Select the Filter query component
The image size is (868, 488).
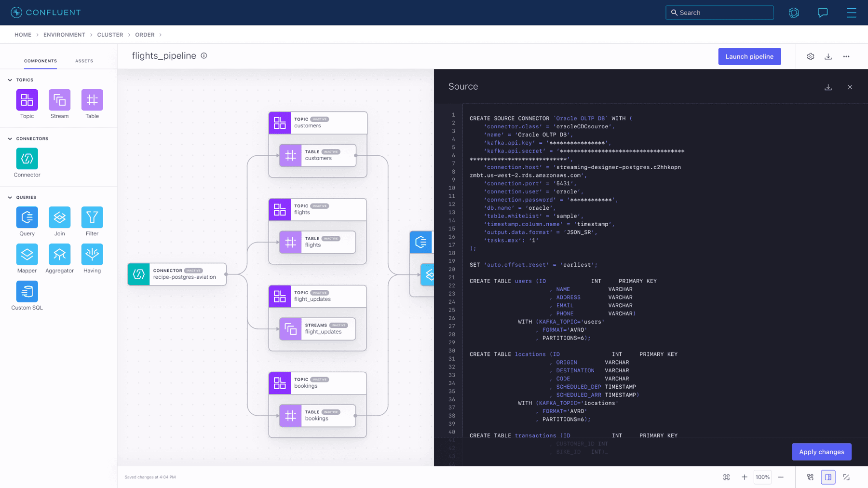click(x=92, y=217)
